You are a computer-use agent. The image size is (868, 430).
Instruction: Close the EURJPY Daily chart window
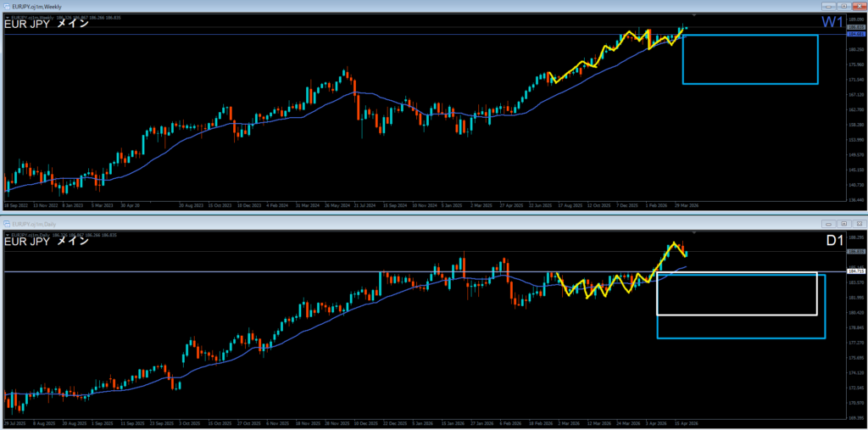858,223
